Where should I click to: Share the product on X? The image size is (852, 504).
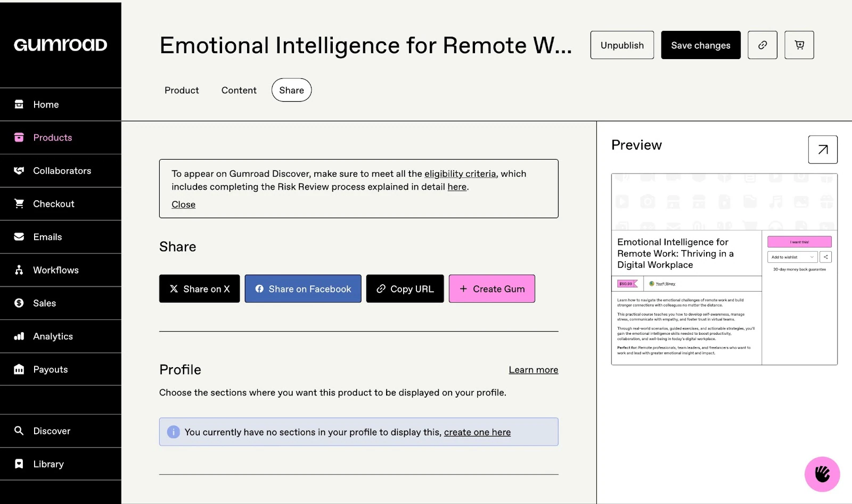point(200,288)
